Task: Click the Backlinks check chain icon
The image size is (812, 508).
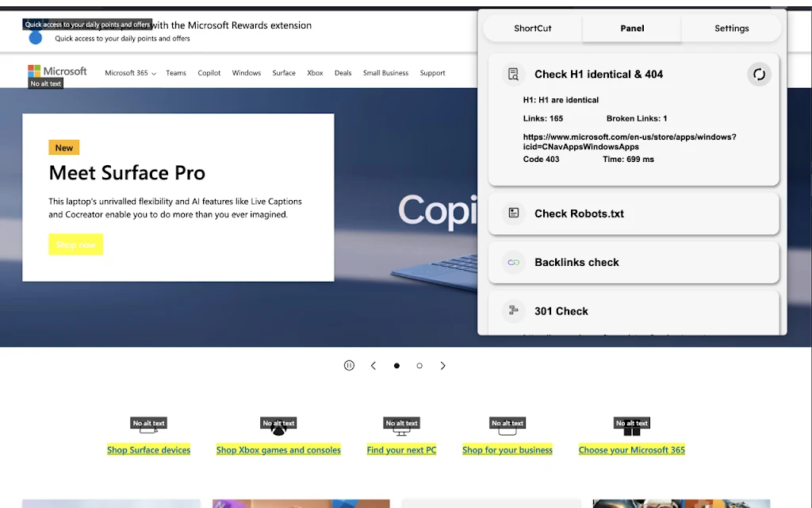Action: (513, 262)
